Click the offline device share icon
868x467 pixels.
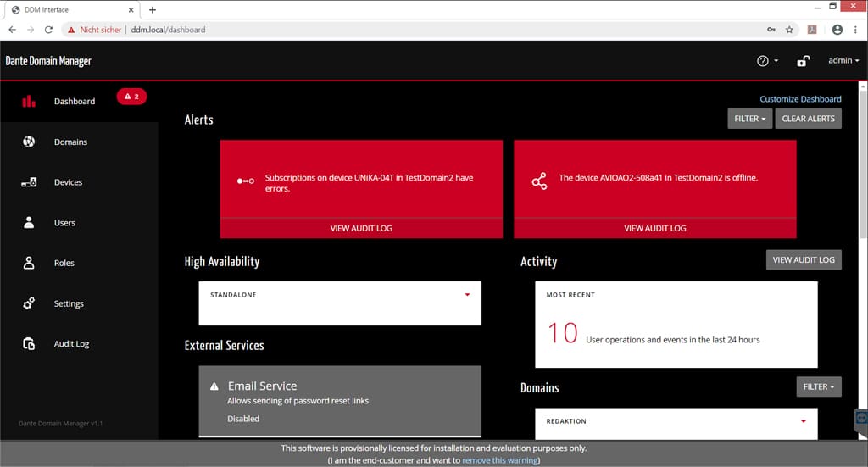point(539,181)
